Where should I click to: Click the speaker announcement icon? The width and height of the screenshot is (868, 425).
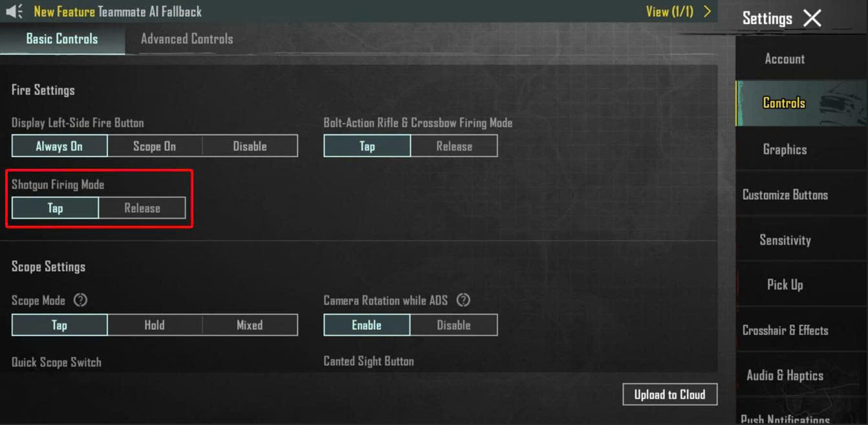(14, 11)
